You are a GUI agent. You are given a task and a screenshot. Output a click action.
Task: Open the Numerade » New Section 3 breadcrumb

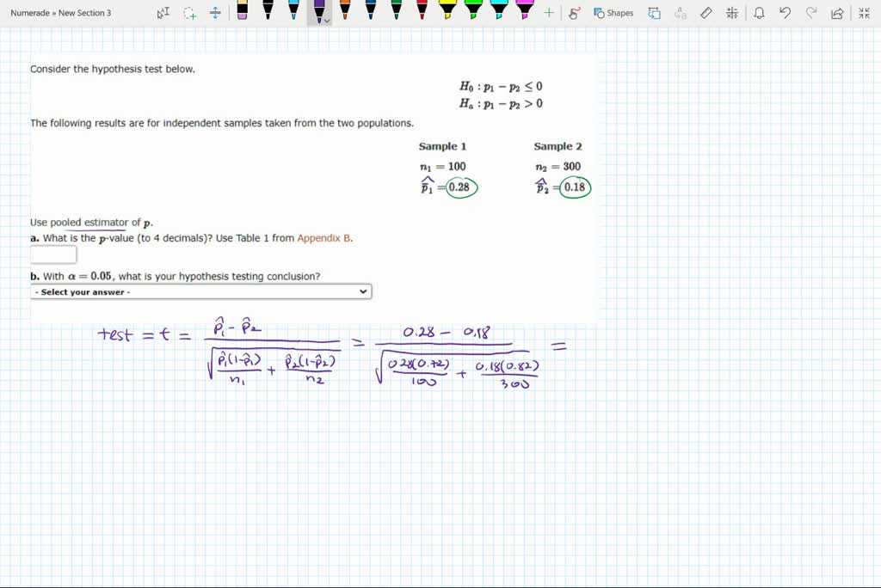click(x=60, y=13)
